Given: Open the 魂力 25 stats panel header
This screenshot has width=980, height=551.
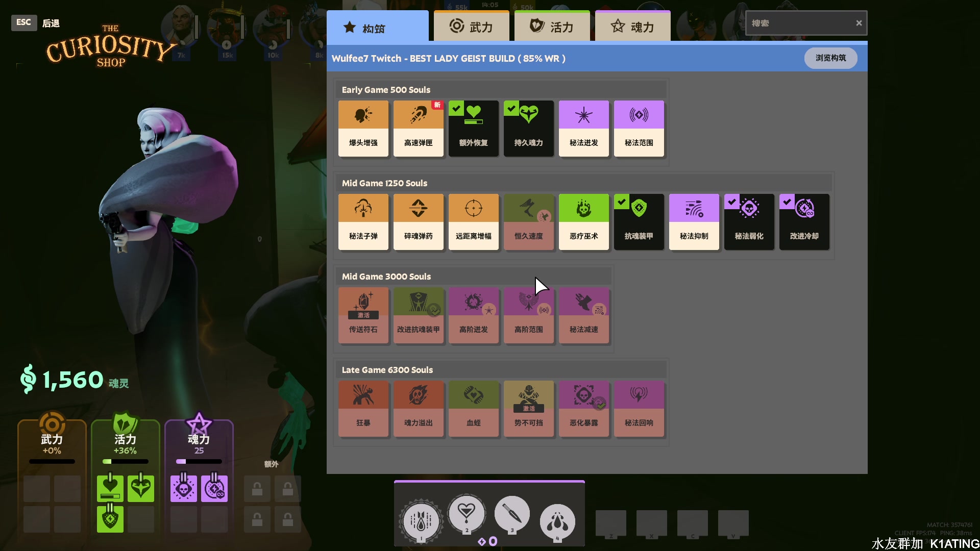Looking at the screenshot, I should coord(199,439).
